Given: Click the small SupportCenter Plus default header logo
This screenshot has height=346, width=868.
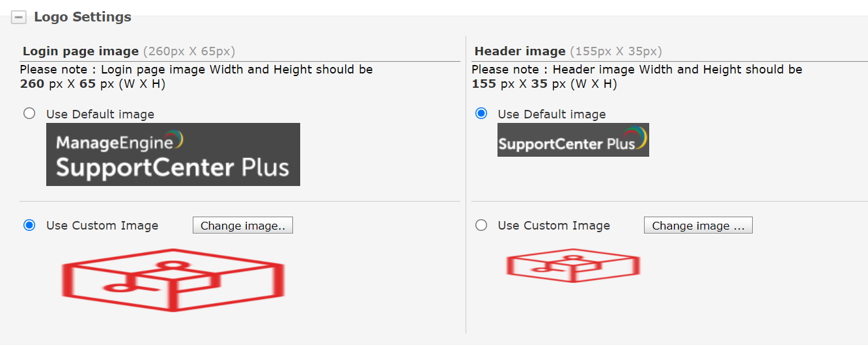Looking at the screenshot, I should (573, 140).
